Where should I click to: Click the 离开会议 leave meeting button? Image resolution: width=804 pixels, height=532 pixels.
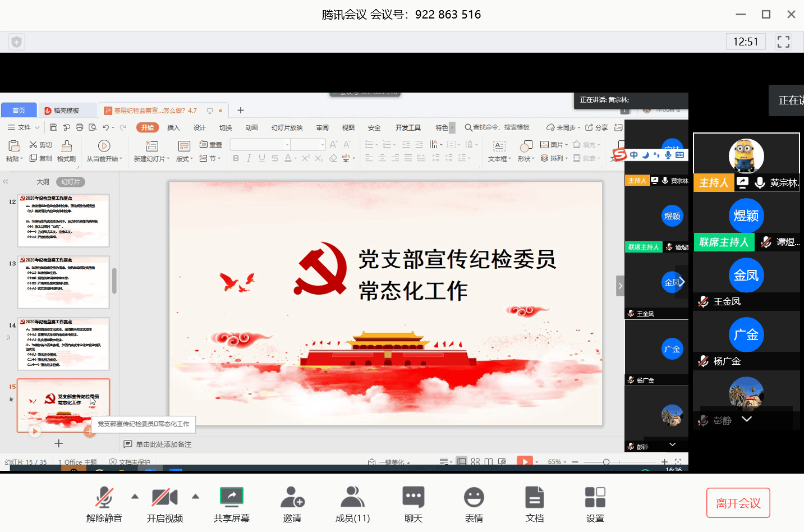(738, 503)
